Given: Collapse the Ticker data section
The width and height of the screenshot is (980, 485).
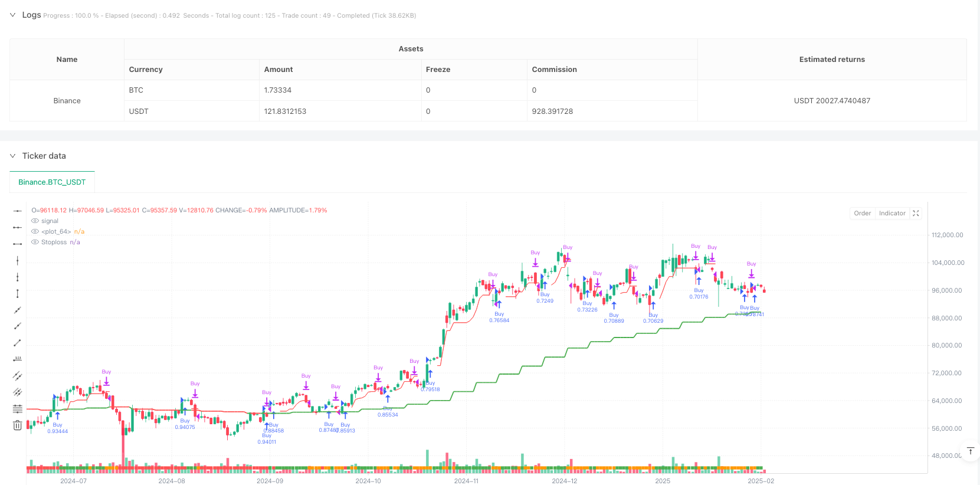Looking at the screenshot, I should click(x=12, y=156).
